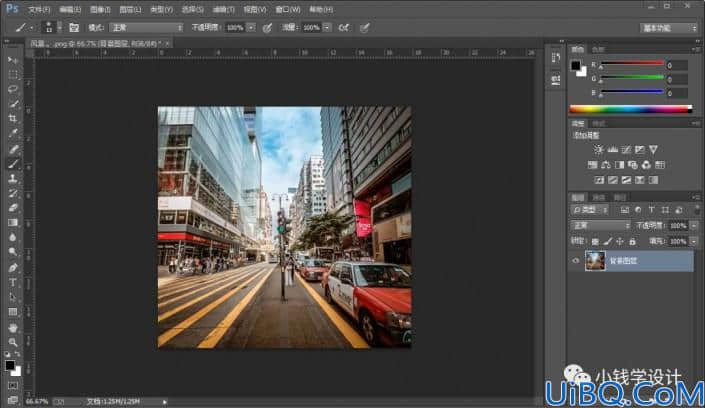Toggle the brush panel from options bar

click(74, 28)
